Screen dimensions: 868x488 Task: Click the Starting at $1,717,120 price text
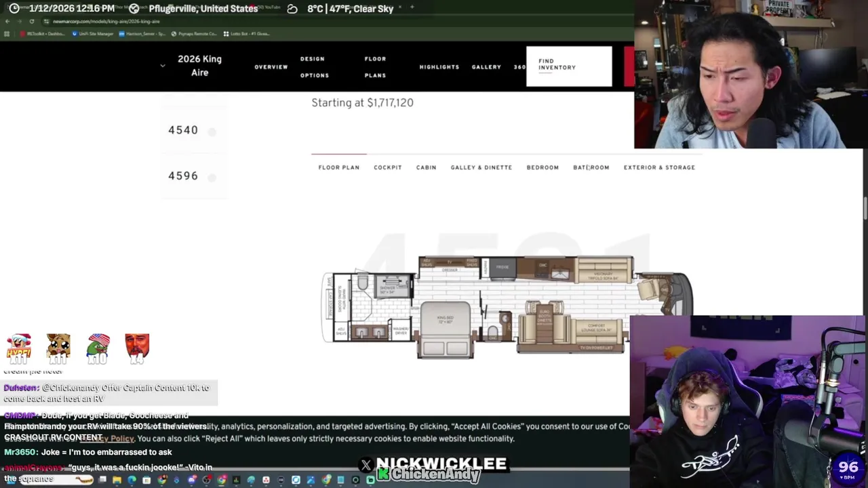pyautogui.click(x=362, y=102)
